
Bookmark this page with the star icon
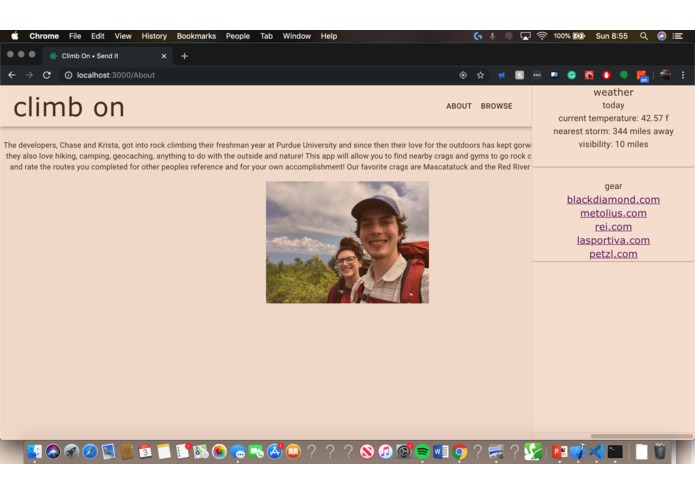pos(480,75)
